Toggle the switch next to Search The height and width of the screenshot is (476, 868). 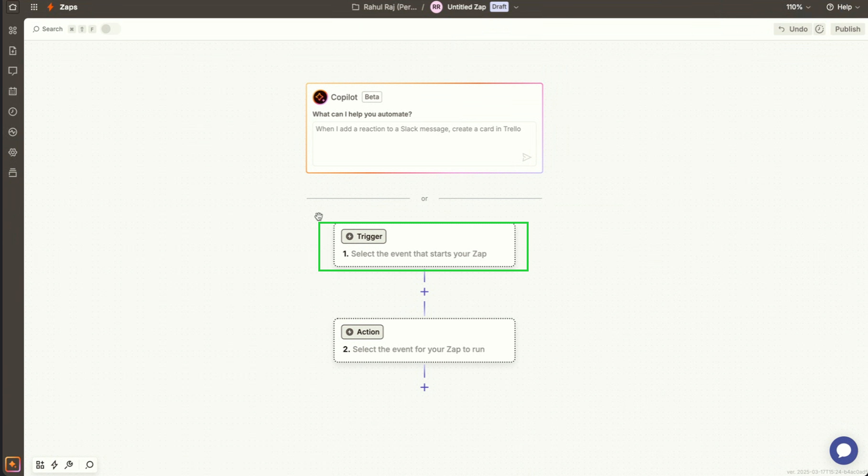tap(110, 29)
